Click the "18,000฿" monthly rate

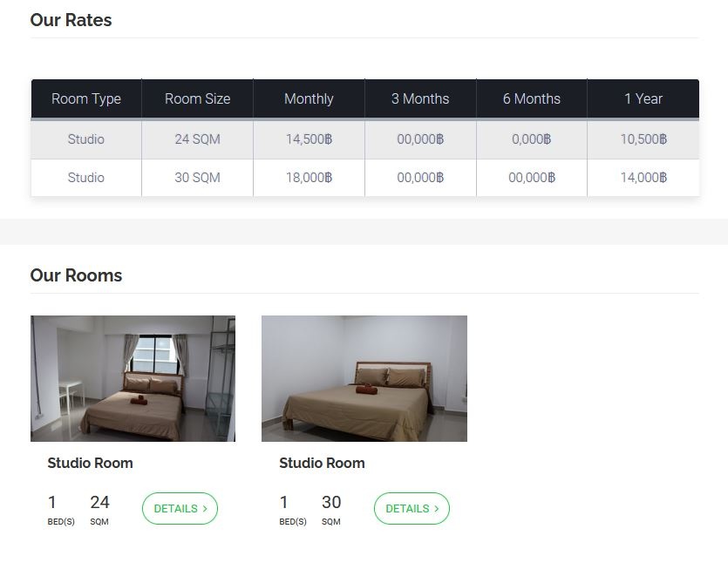[309, 178]
